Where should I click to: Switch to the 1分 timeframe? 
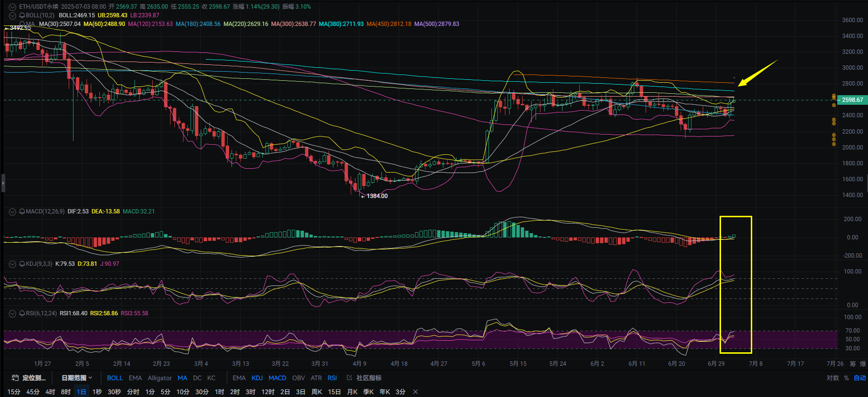point(150,392)
